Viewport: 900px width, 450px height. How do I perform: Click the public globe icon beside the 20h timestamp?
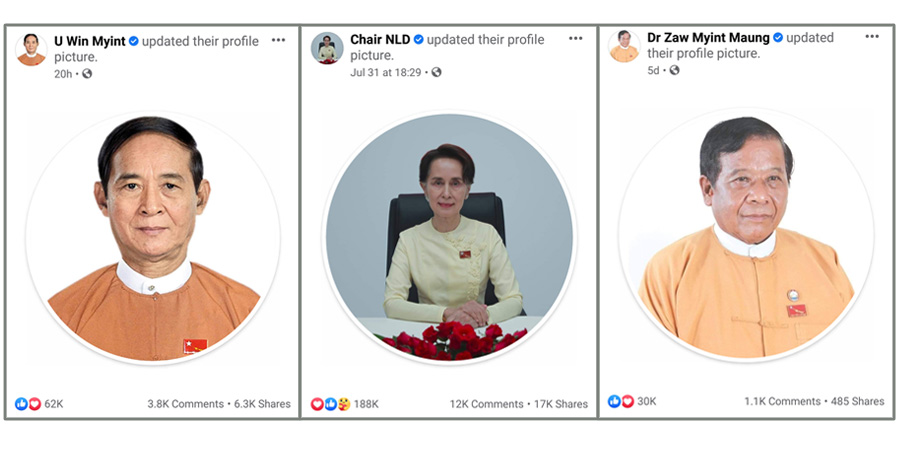pyautogui.click(x=87, y=73)
